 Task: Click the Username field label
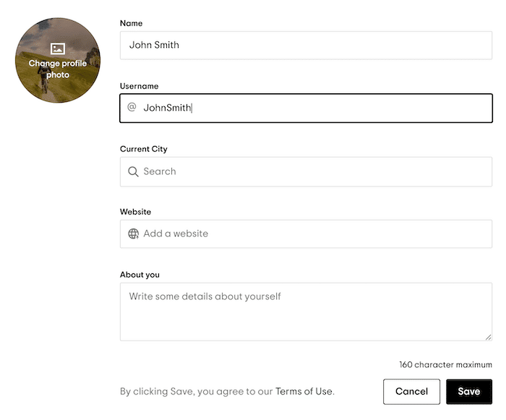click(x=139, y=86)
